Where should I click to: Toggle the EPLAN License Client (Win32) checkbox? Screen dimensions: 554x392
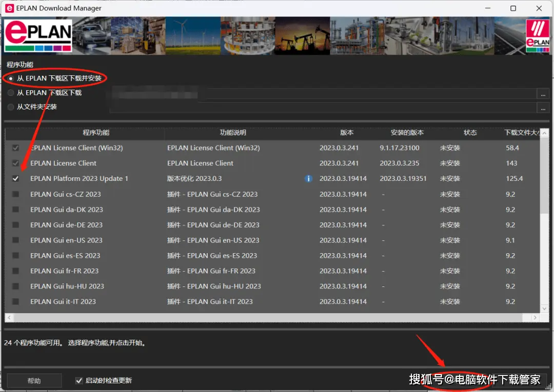tap(15, 148)
